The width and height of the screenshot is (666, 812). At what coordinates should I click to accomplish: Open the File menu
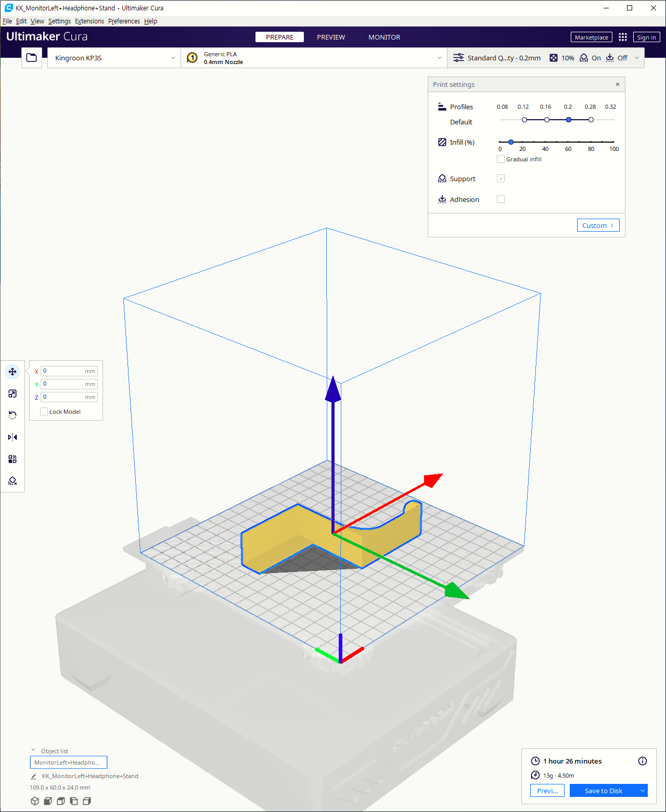7,21
